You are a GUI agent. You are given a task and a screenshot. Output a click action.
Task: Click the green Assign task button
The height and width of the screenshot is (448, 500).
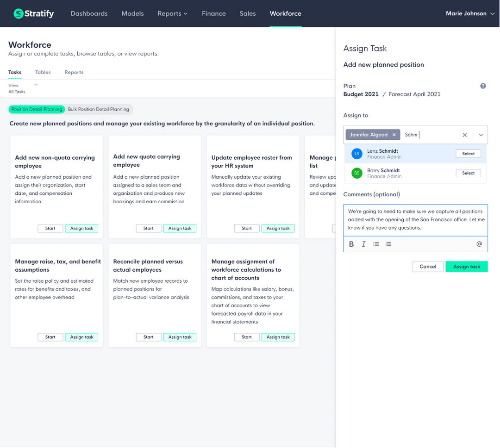pyautogui.click(x=466, y=266)
